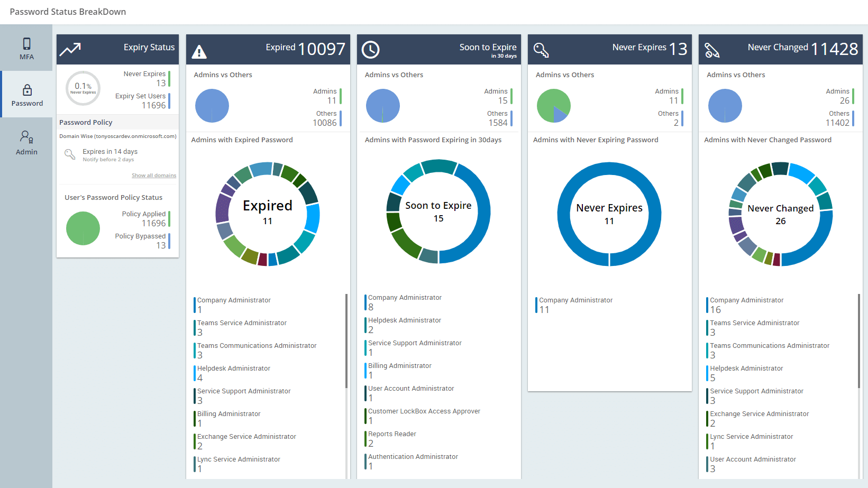Select Company Administrator entry in Soon to Expire list

(405, 301)
